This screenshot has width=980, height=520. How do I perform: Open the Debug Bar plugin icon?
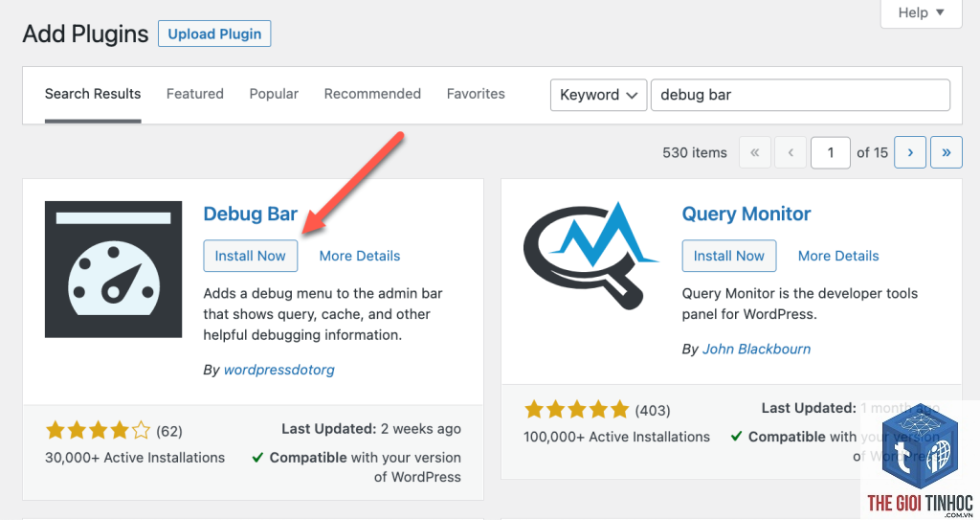point(113,269)
